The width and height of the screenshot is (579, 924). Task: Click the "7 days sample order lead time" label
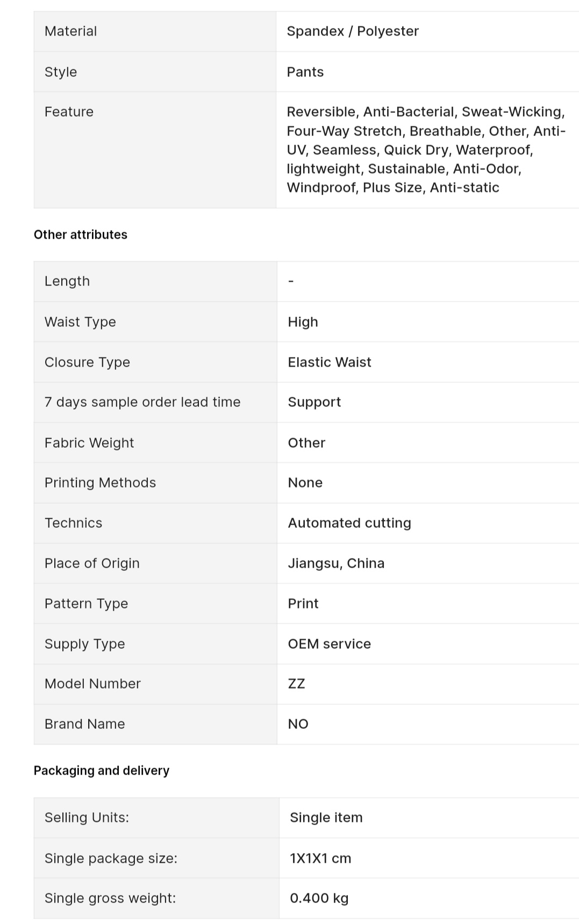point(142,402)
